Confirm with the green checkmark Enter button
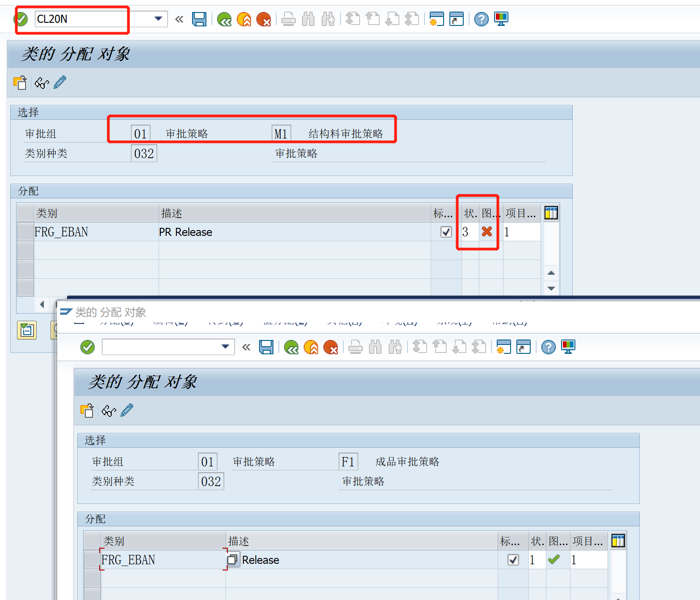Viewport: 700px width, 600px height. pyautogui.click(x=21, y=19)
